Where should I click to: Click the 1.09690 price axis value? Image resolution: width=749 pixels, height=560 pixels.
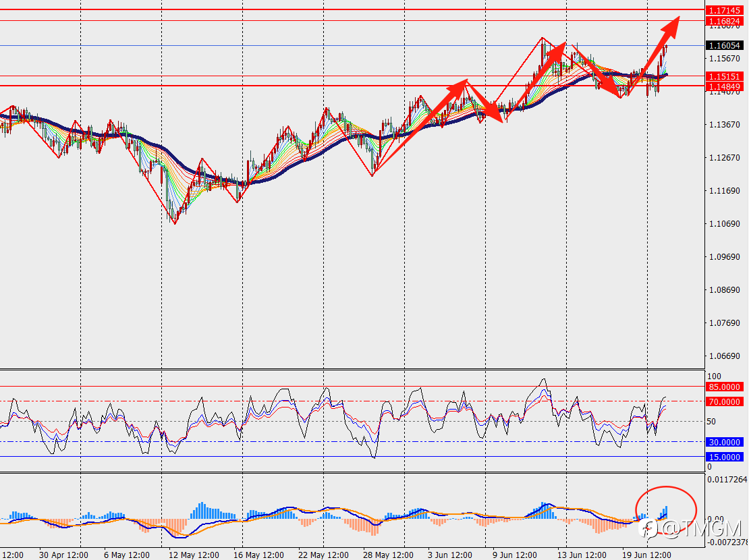coord(725,256)
